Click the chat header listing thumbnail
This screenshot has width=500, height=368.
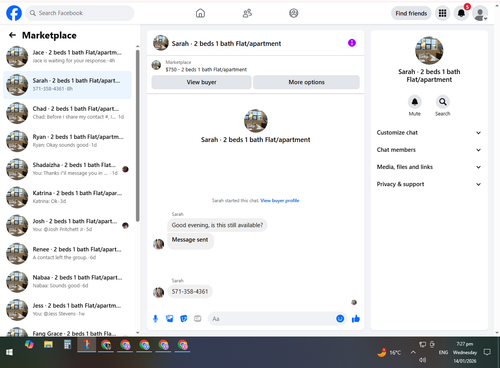tap(161, 43)
